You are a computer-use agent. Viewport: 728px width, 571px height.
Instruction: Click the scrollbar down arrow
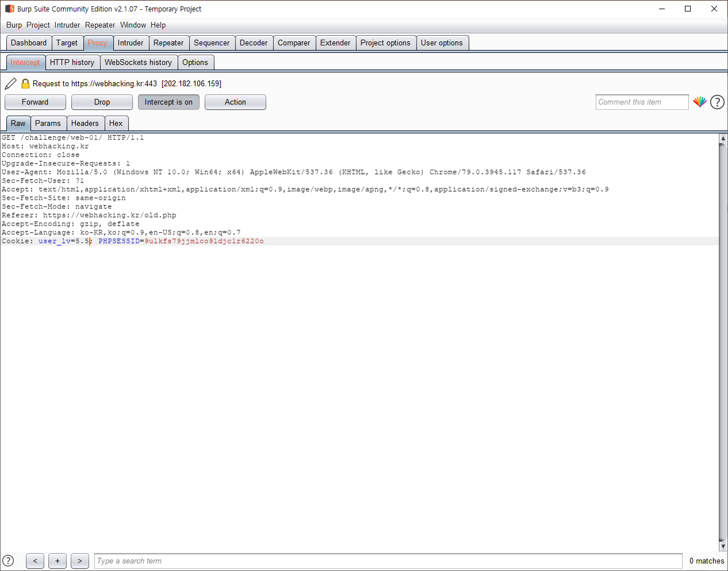(723, 546)
